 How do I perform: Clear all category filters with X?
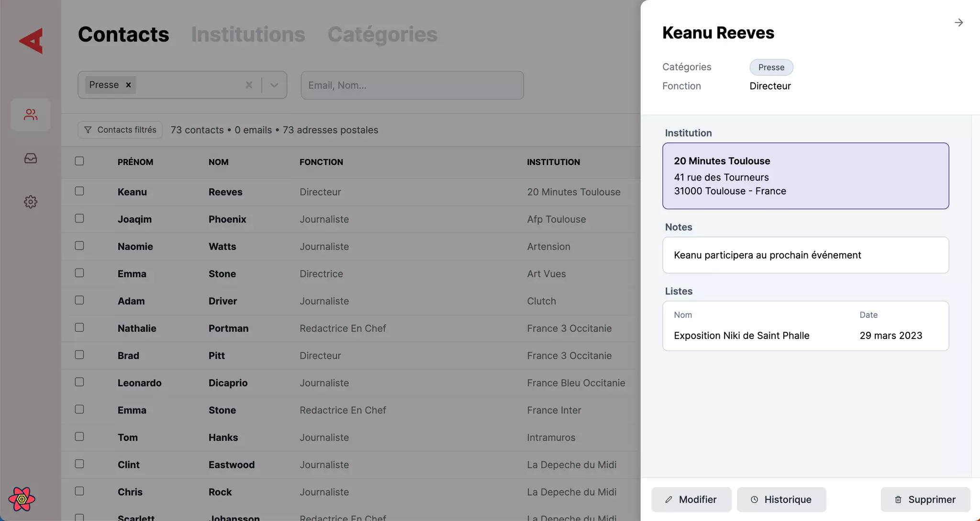click(x=249, y=85)
